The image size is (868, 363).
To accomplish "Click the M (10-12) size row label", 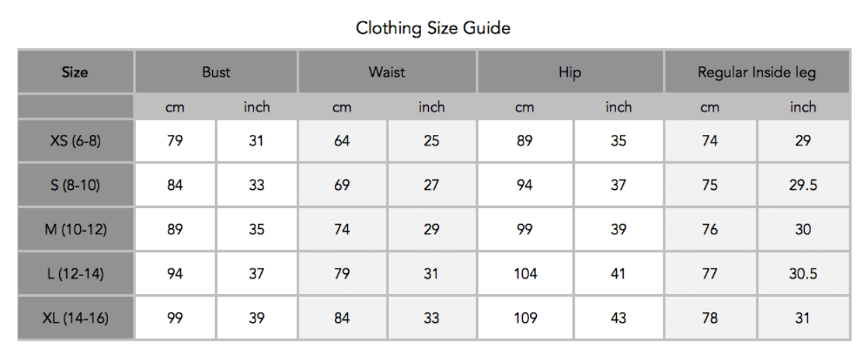I will (75, 229).
